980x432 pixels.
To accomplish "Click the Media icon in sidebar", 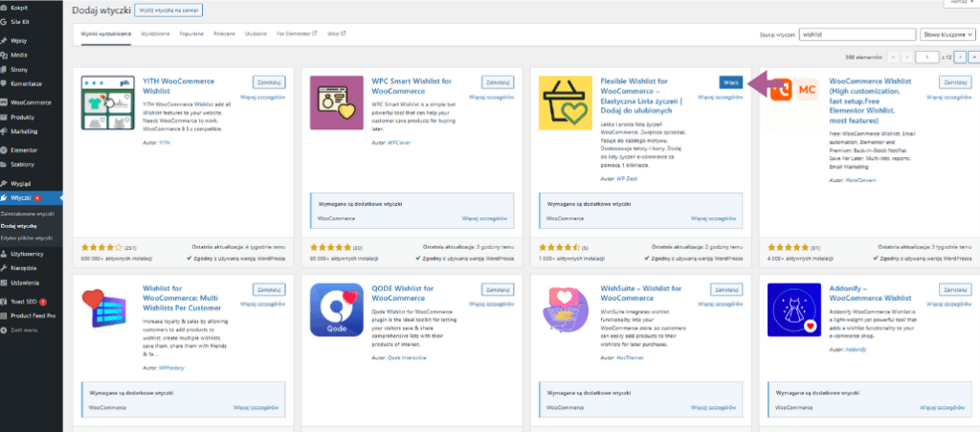I will 5,55.
